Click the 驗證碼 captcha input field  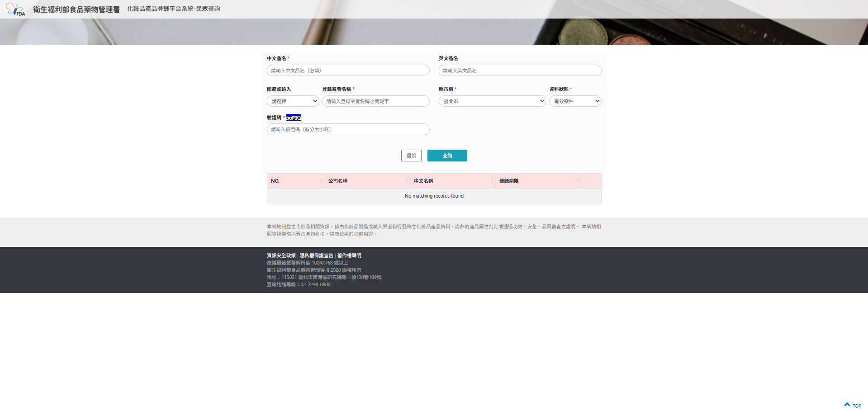tap(348, 129)
